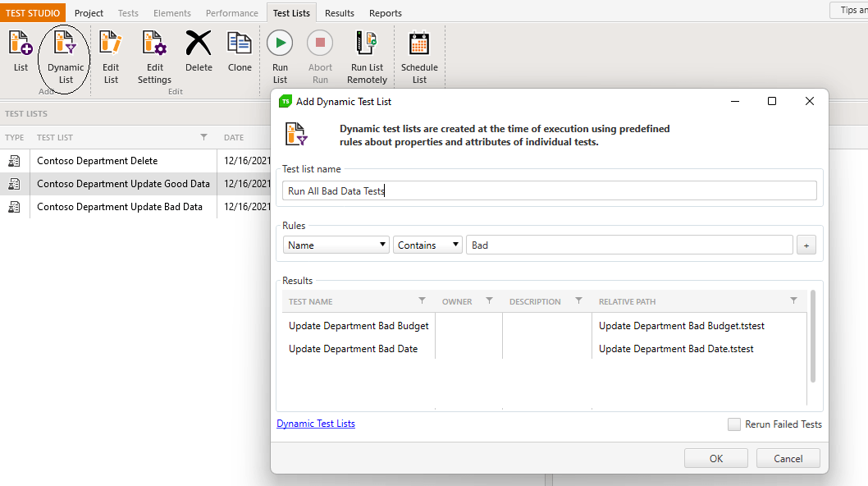Maximize the Add Dynamic Test List dialog
Image resolution: width=868 pixels, height=486 pixels.
tap(772, 101)
